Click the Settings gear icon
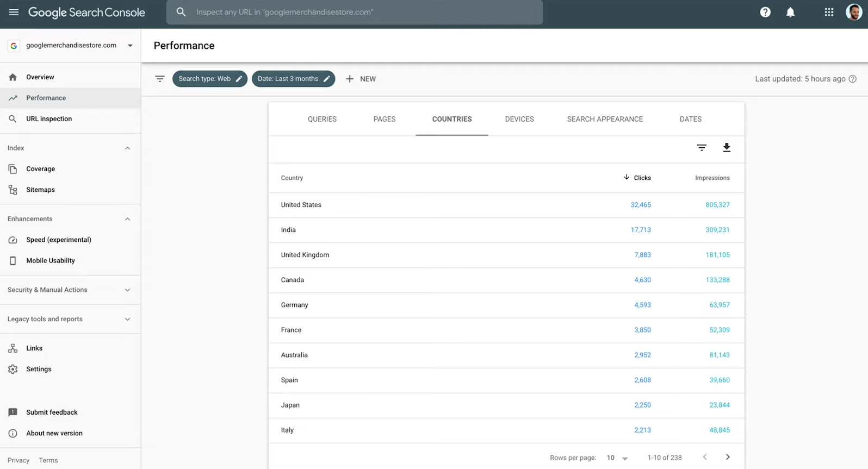Screen dimensions: 868x469 click(13, 369)
